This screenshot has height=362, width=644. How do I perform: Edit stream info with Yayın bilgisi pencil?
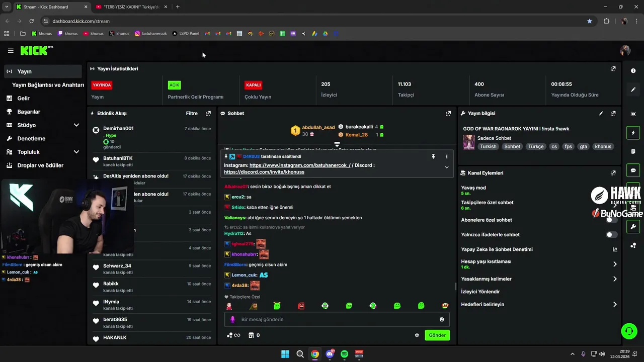[x=601, y=114]
